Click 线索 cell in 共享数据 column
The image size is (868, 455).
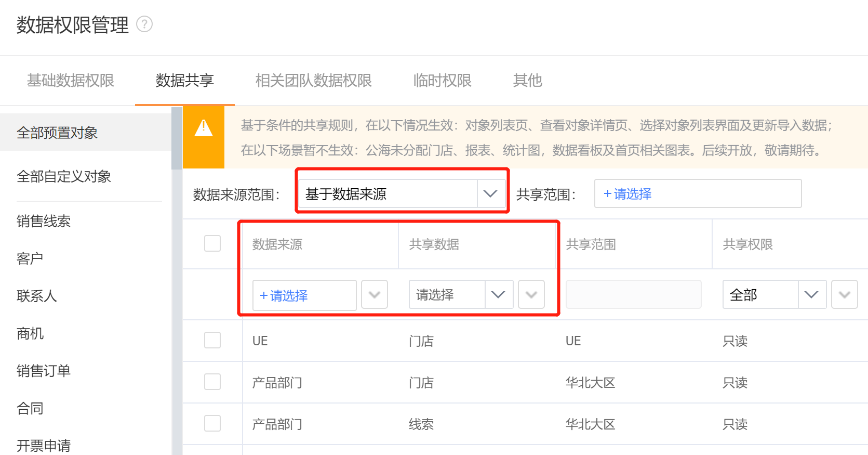click(421, 424)
